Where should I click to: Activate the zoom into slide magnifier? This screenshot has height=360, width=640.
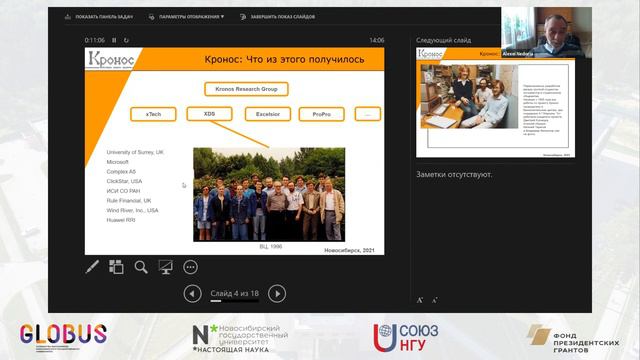[x=141, y=267]
